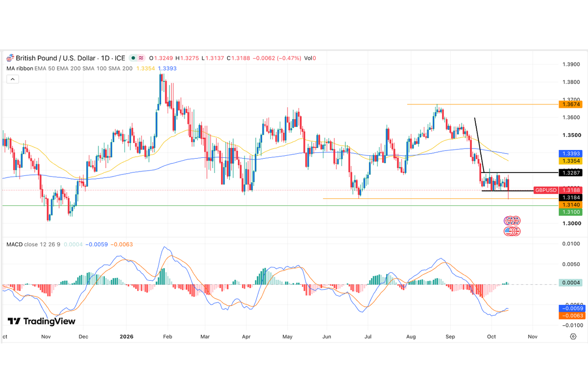Click the MACD legend value −0.0059
Screen dimensions: 588x392
[x=96, y=244]
